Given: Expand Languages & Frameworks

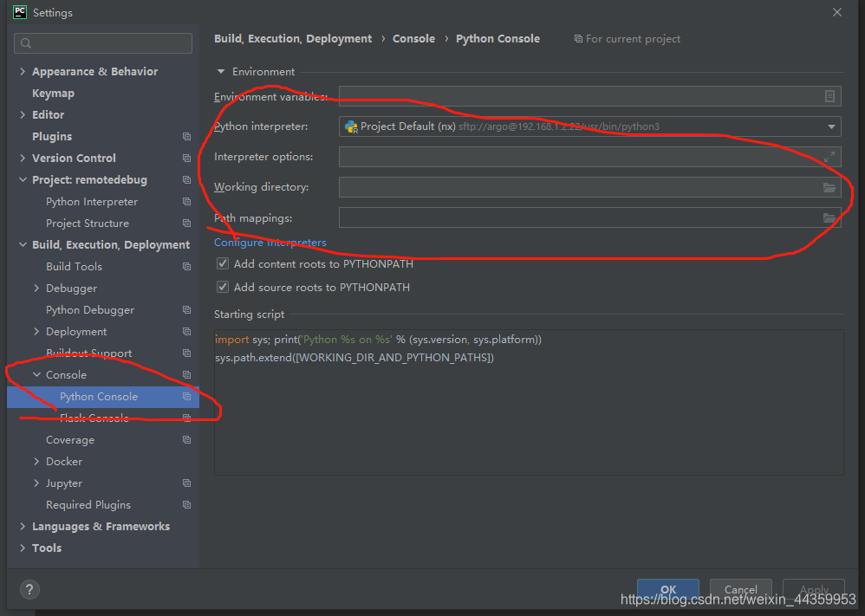Looking at the screenshot, I should [x=23, y=527].
